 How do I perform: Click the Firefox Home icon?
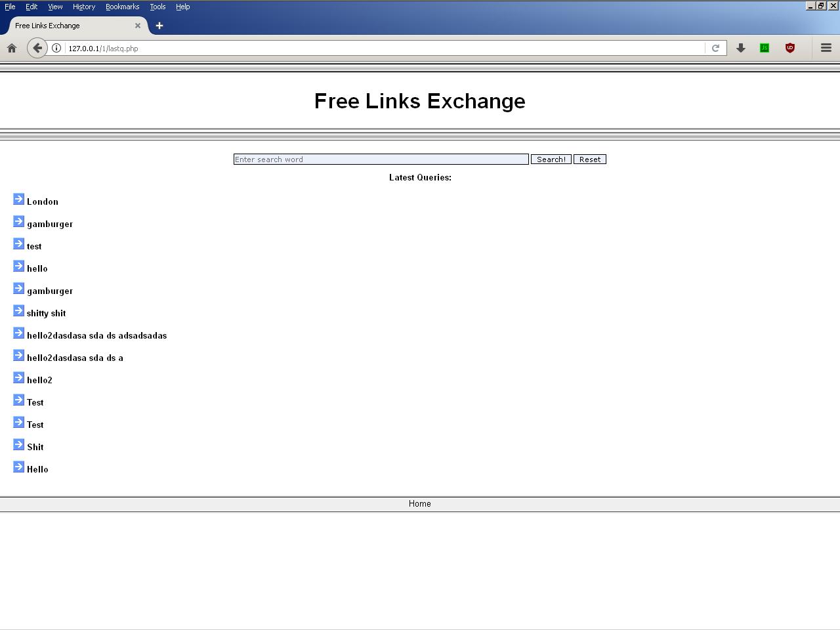pos(12,48)
